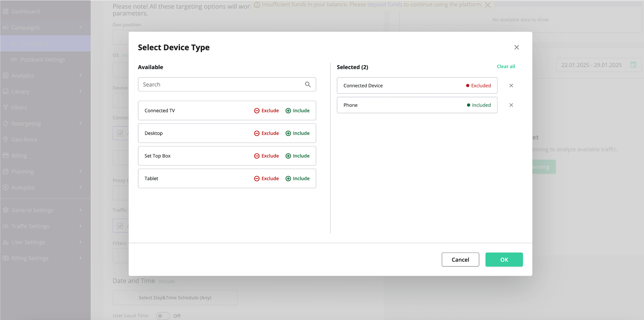Cancel the device type dialog
Image resolution: width=644 pixels, height=320 pixels.
tap(460, 260)
